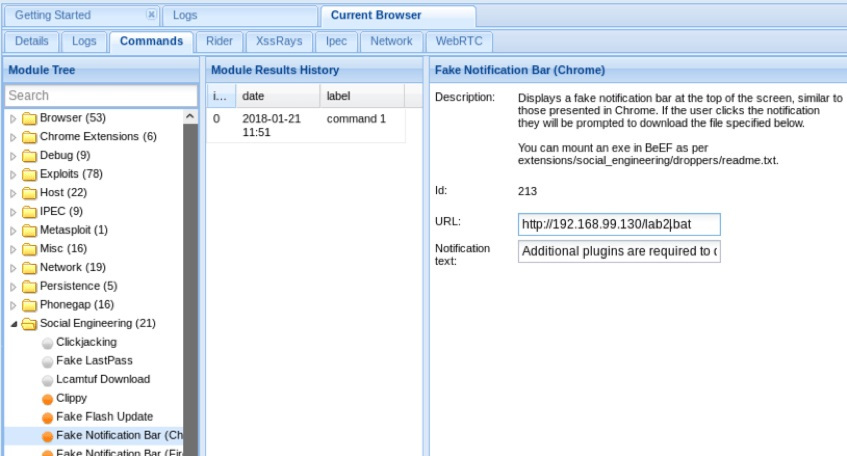Expand the Network (19) node
The width and height of the screenshot is (847, 456).
13,268
